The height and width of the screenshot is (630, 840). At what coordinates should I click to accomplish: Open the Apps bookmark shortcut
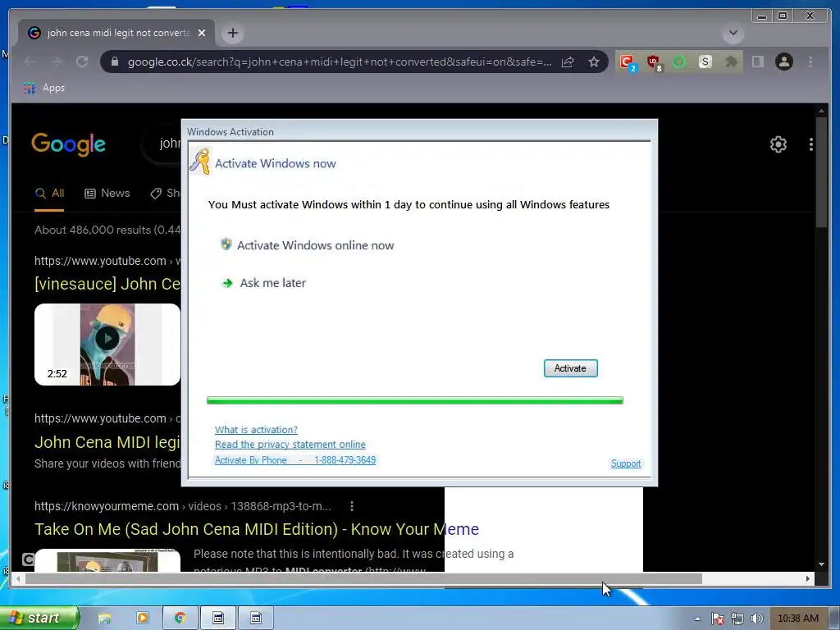(44, 88)
